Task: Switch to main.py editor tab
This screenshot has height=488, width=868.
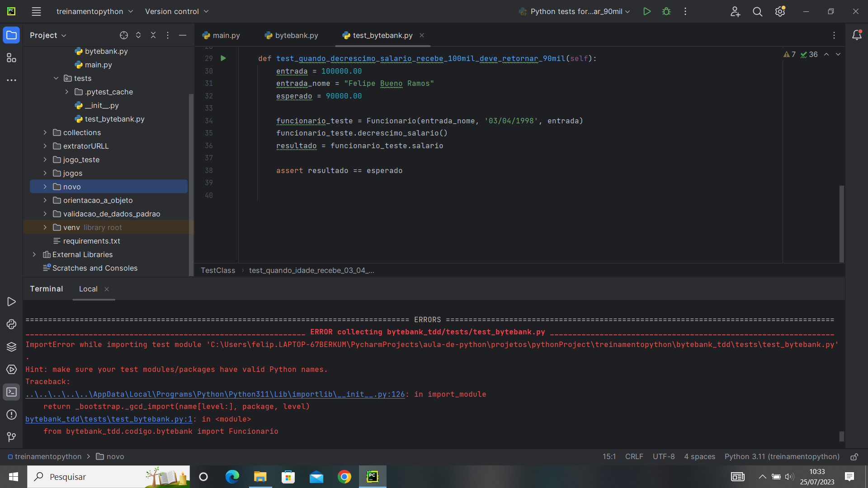Action: (x=221, y=35)
